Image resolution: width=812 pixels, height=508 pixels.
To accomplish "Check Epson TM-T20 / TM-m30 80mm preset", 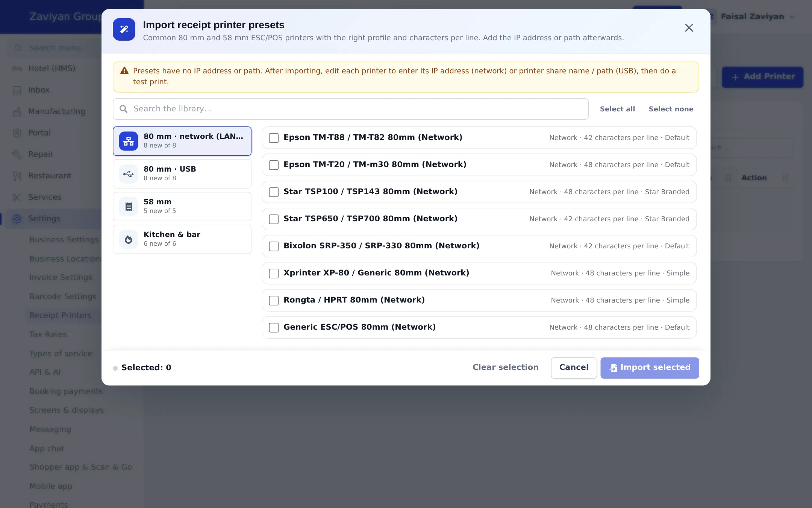I will click(x=274, y=165).
